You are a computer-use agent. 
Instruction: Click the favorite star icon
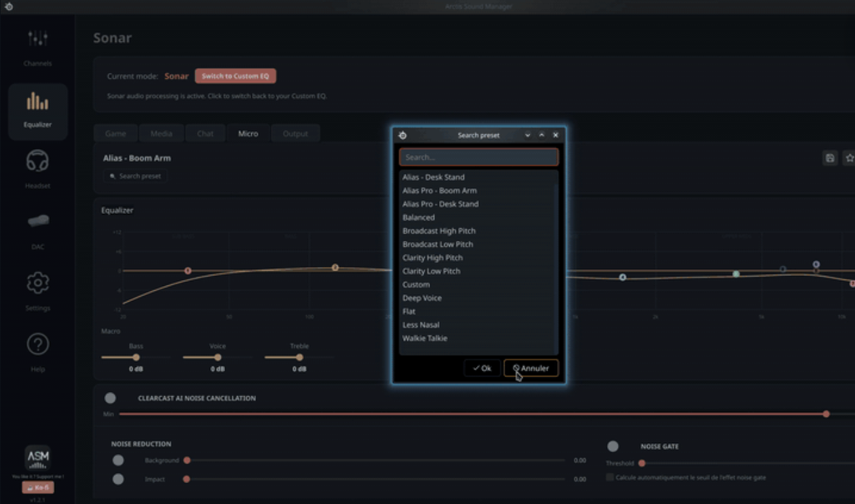coord(849,158)
